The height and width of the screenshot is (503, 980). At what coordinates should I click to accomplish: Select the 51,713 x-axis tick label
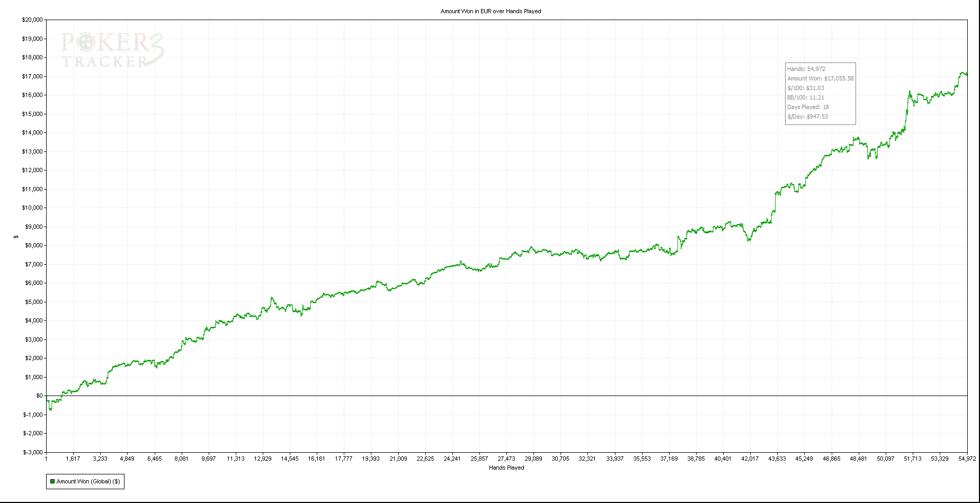[x=913, y=459]
